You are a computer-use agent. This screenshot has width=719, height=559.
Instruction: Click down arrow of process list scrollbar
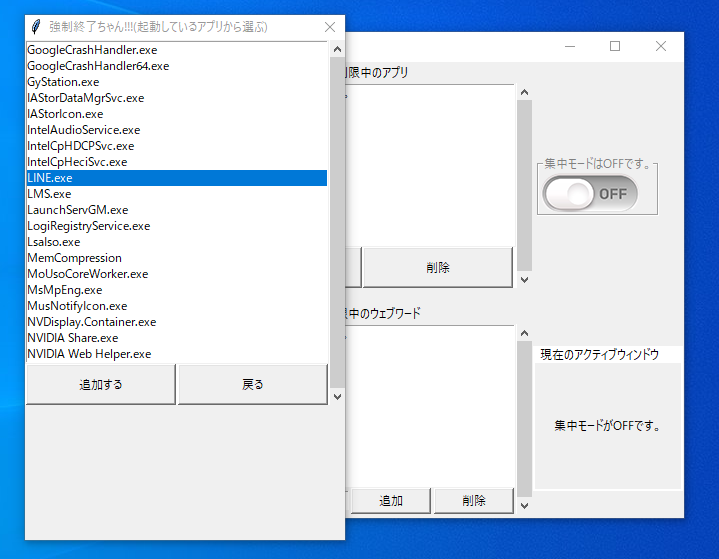point(336,396)
